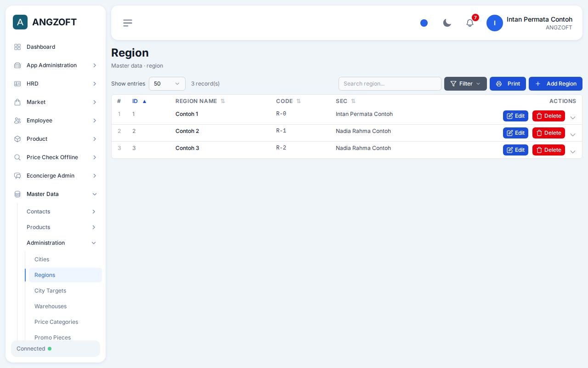
Task: Click the user avatar circle
Action: click(x=495, y=23)
